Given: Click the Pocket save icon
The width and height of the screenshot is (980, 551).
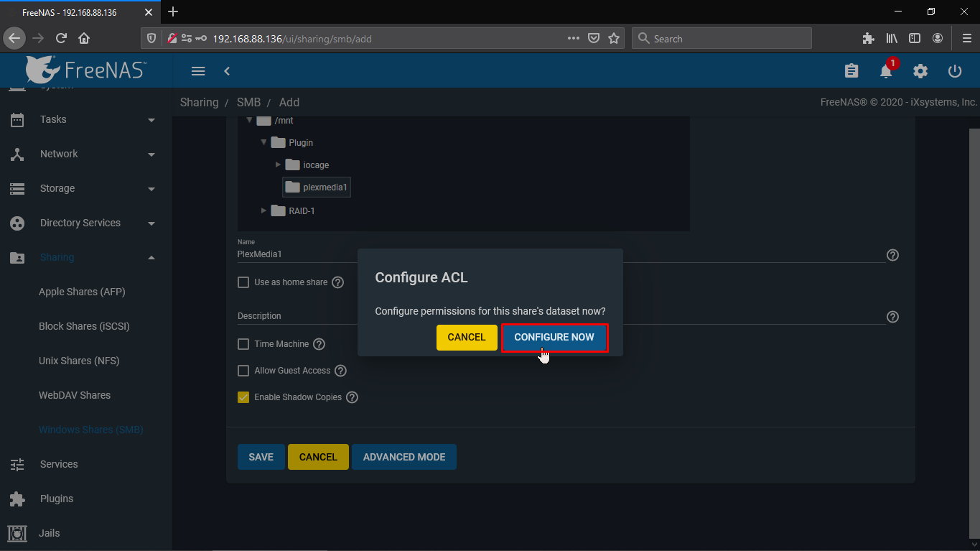Looking at the screenshot, I should pos(594,39).
